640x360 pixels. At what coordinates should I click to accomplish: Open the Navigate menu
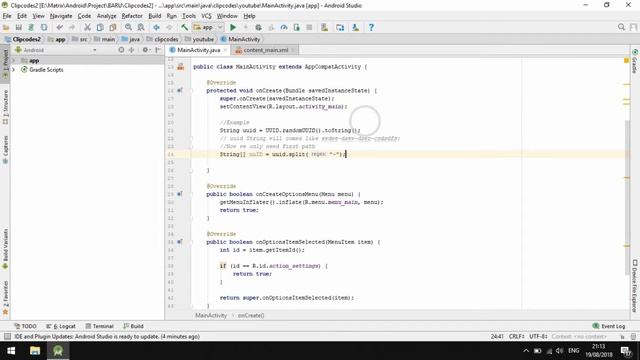coord(61,16)
